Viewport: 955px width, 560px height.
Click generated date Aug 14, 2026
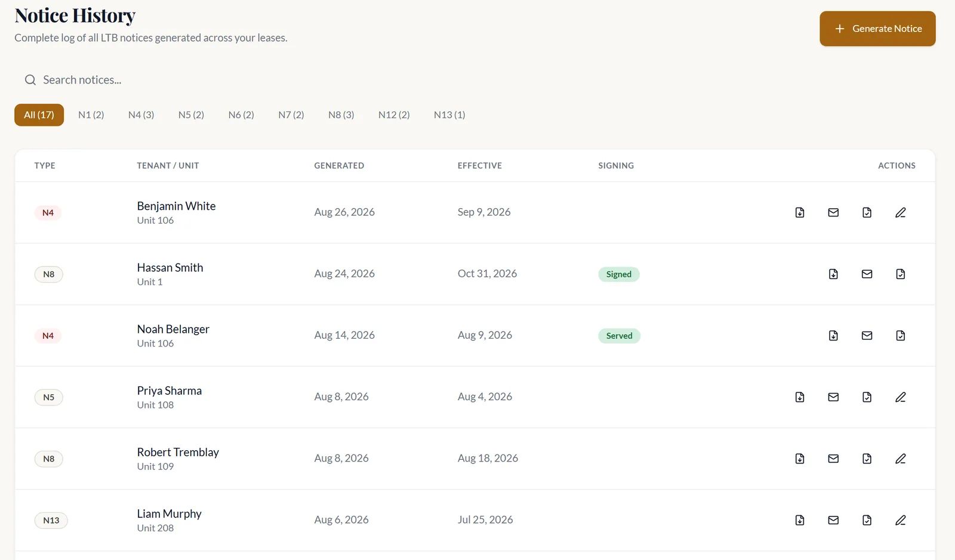pyautogui.click(x=344, y=335)
